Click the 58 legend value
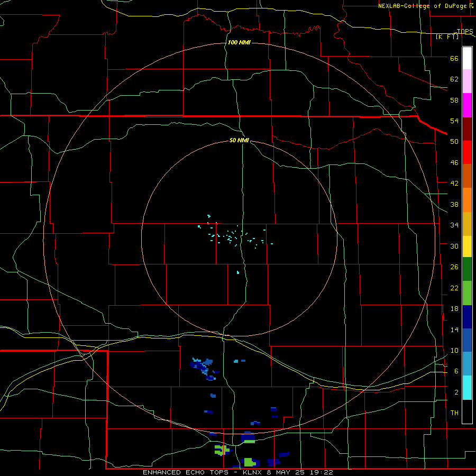This screenshot has width=476, height=476. [x=454, y=100]
